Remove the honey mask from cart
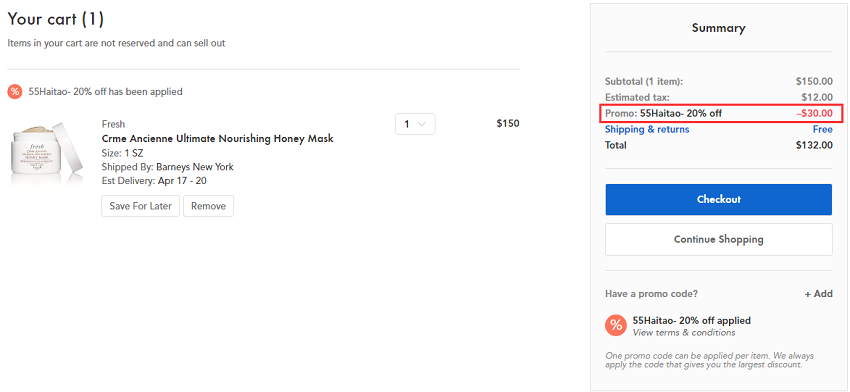The image size is (850, 392). click(x=209, y=206)
